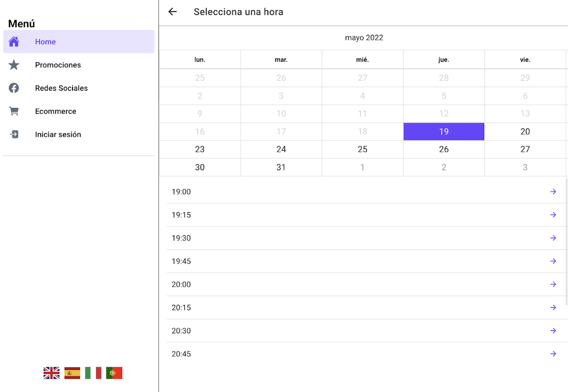This screenshot has height=392, width=568.
Task: Click the time list scrollbar
Action: click(x=567, y=242)
